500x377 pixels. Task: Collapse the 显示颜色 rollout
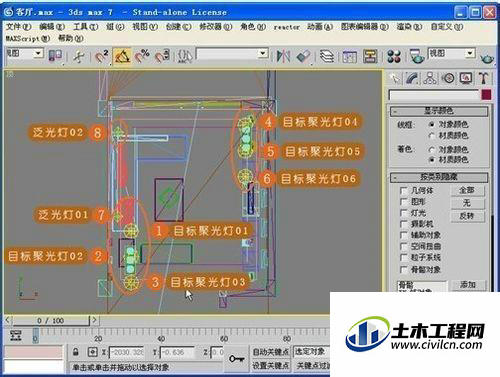pyautogui.click(x=439, y=111)
